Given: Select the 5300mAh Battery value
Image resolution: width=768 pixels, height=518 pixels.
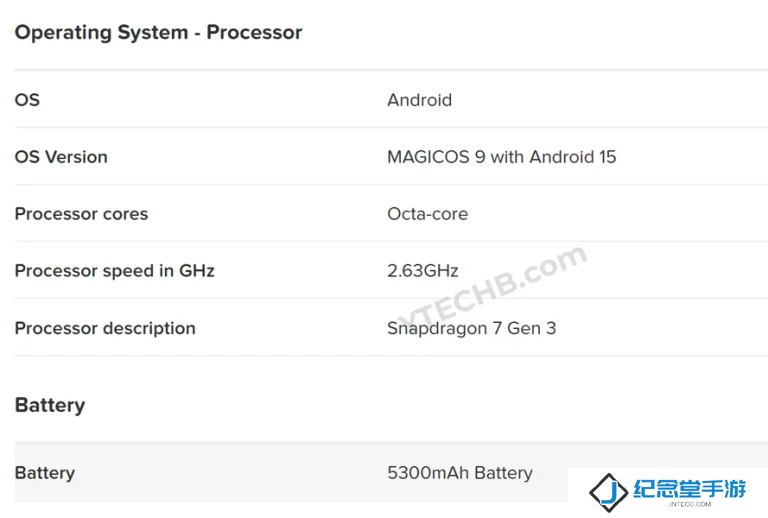Looking at the screenshot, I should tap(460, 473).
